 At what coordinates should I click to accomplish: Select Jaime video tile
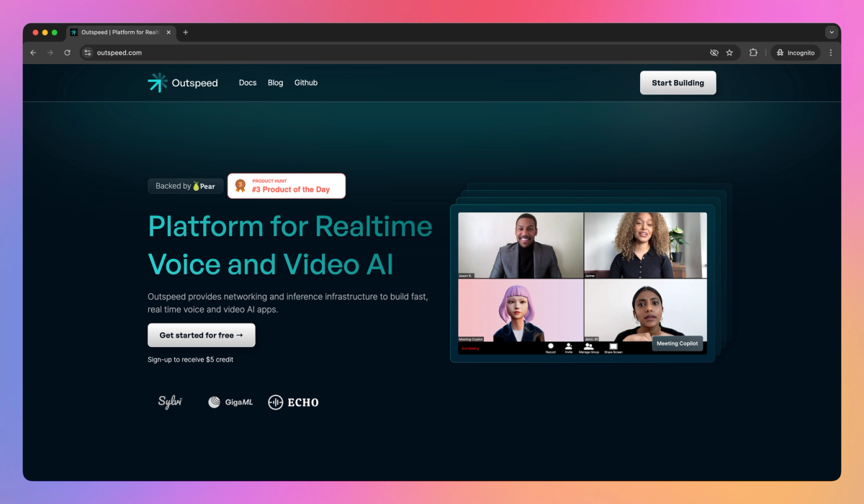pyautogui.click(x=645, y=246)
